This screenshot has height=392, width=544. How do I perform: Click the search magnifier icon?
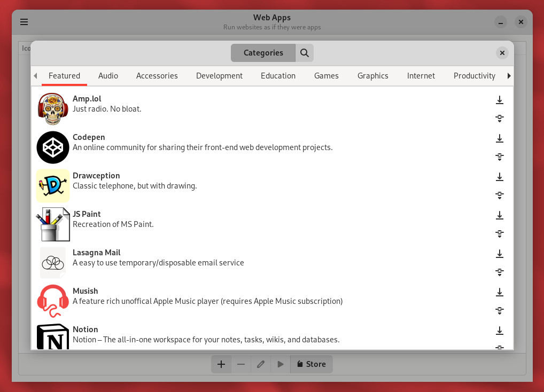point(304,53)
